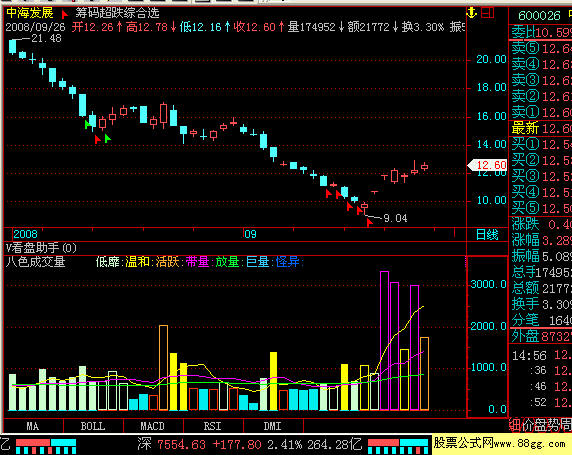
Task: Select the DMI indicator tab
Action: (x=273, y=426)
